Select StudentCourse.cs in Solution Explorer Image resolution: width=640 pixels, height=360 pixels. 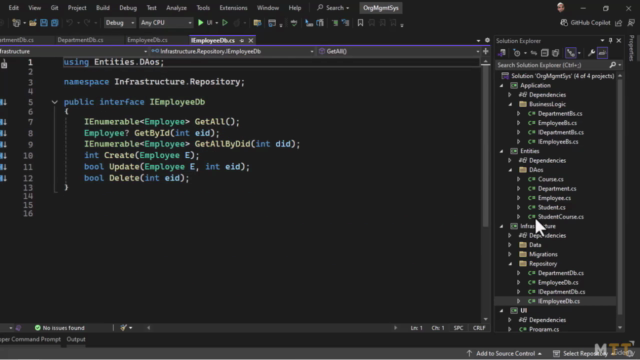560,217
